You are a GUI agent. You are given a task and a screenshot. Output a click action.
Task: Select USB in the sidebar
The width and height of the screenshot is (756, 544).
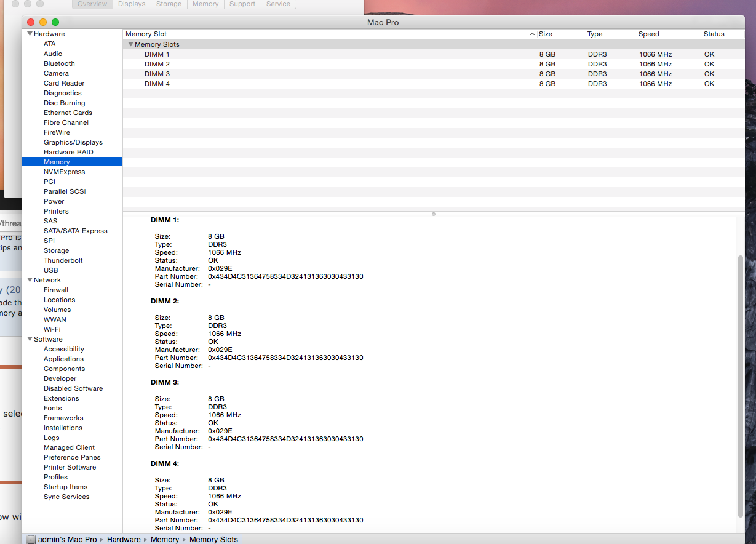pos(50,270)
